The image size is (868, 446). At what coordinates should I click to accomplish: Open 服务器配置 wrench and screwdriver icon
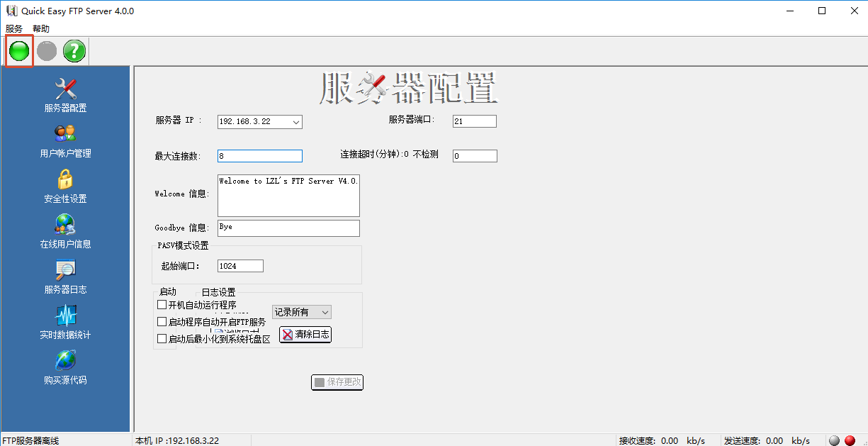(x=66, y=89)
